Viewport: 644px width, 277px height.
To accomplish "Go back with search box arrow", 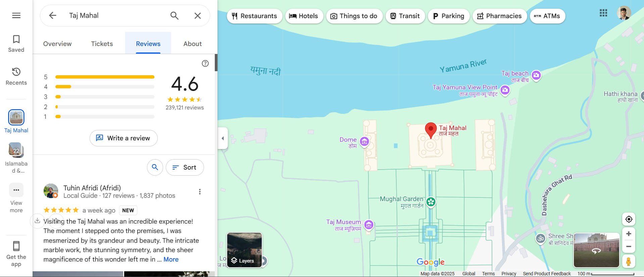I will [53, 15].
